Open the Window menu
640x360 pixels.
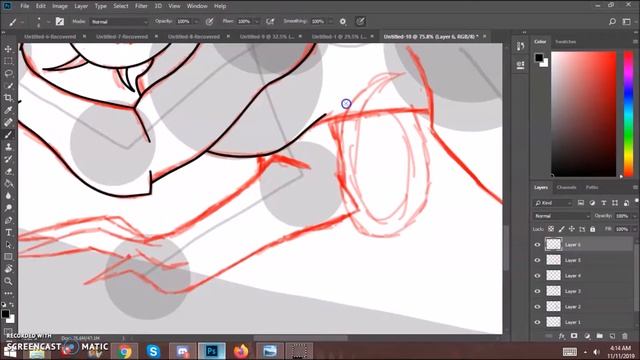[197, 6]
